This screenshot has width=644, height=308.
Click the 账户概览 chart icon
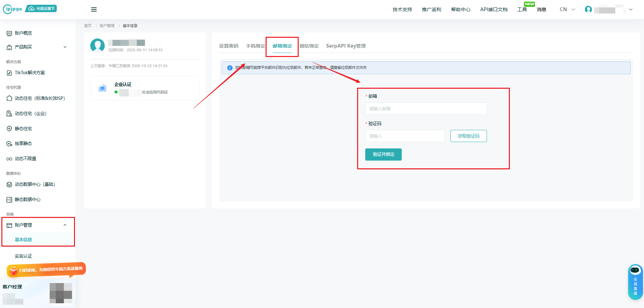click(x=9, y=33)
